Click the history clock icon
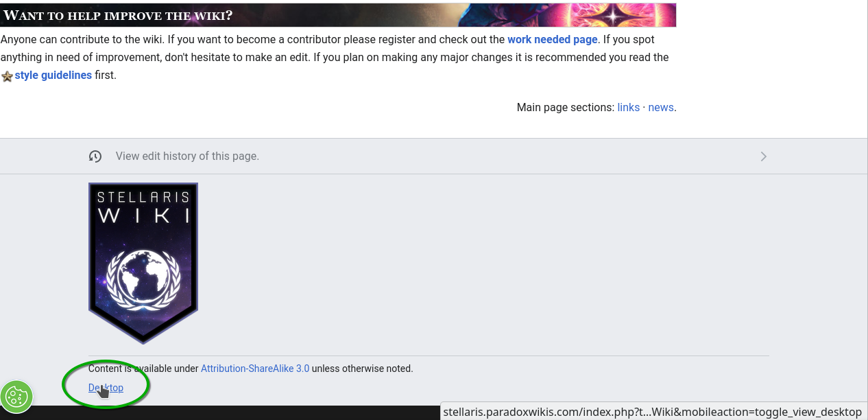This screenshot has width=868, height=420. 95,156
